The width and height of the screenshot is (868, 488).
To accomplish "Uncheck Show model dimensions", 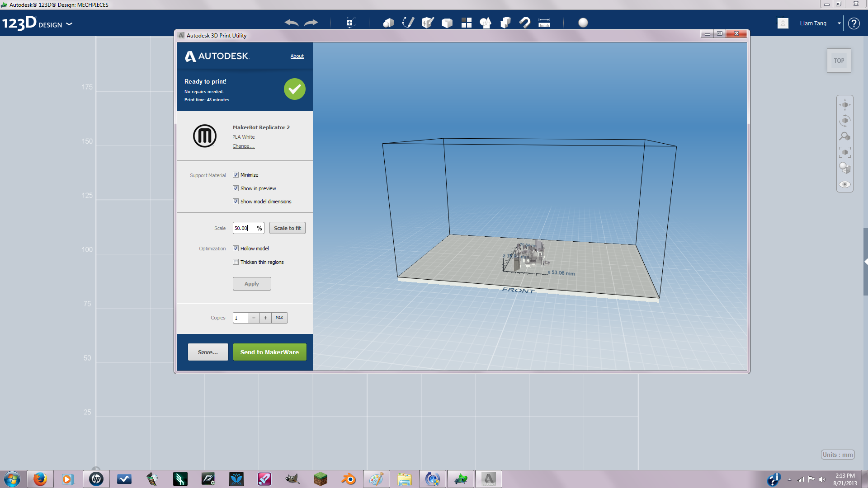I will [x=236, y=202].
